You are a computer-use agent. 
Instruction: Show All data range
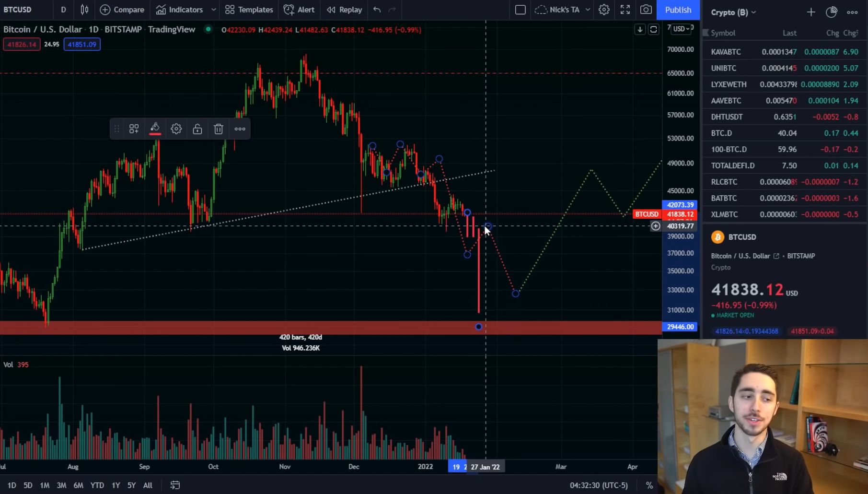[x=148, y=485]
